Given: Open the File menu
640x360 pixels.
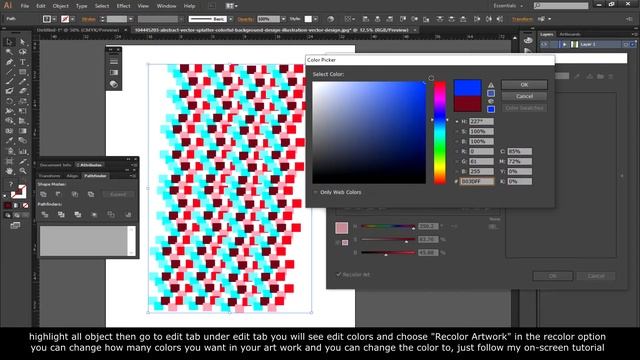Looking at the screenshot, I should (x=24, y=6).
